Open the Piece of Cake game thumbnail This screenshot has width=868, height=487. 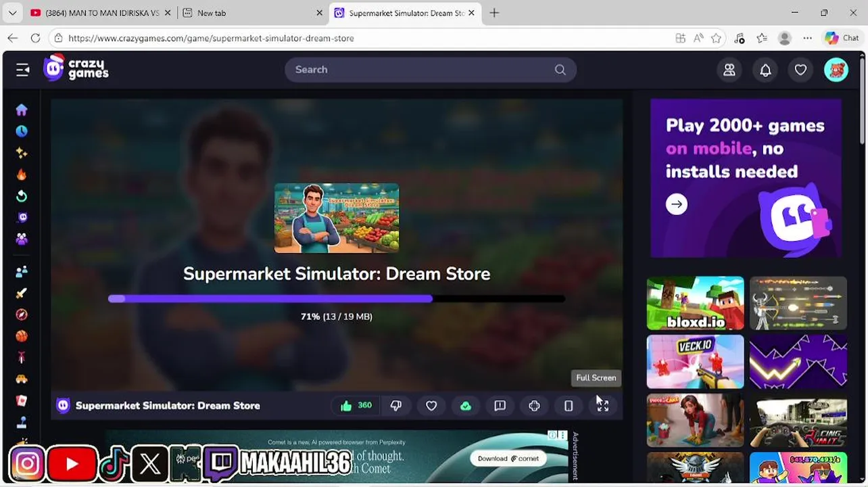tap(695, 421)
